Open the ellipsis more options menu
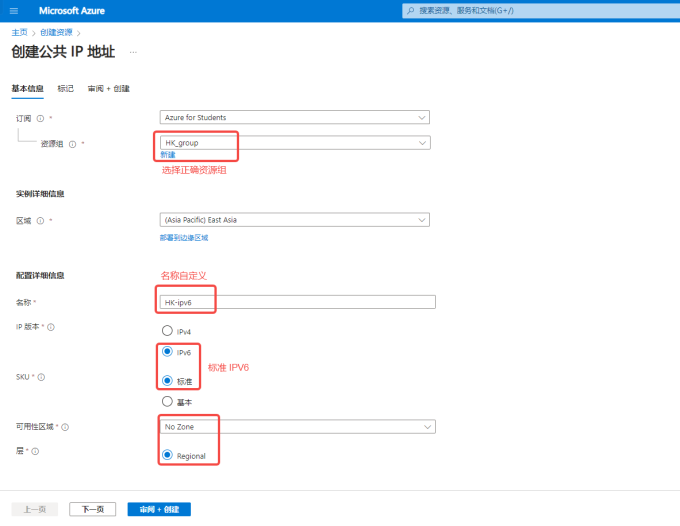This screenshot has height=526, width=680. click(x=133, y=52)
